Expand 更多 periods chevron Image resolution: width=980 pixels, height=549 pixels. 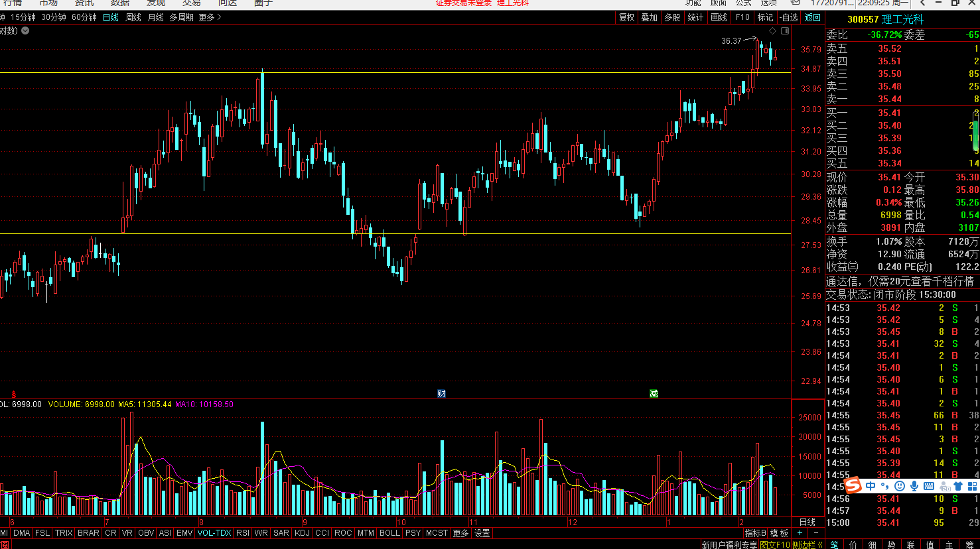click(x=210, y=17)
